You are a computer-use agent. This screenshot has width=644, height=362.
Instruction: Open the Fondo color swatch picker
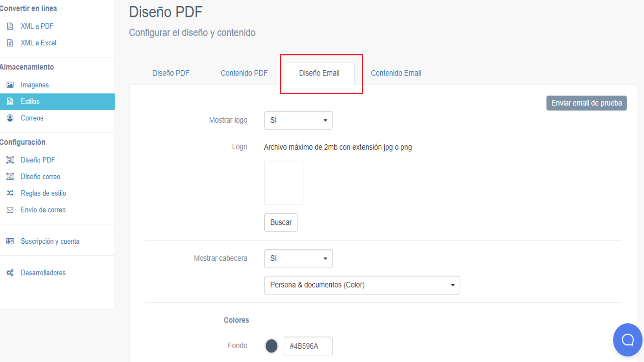click(x=271, y=346)
